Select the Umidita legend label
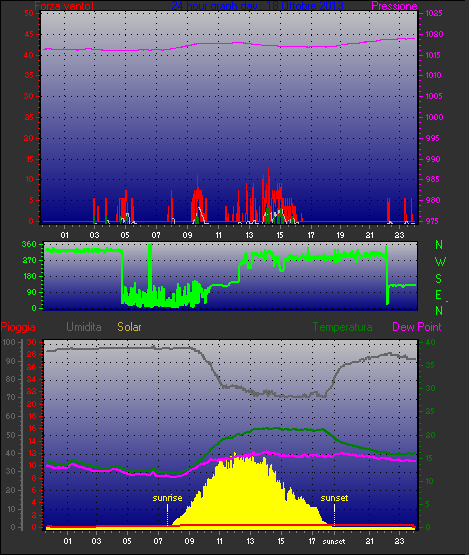 [x=84, y=327]
